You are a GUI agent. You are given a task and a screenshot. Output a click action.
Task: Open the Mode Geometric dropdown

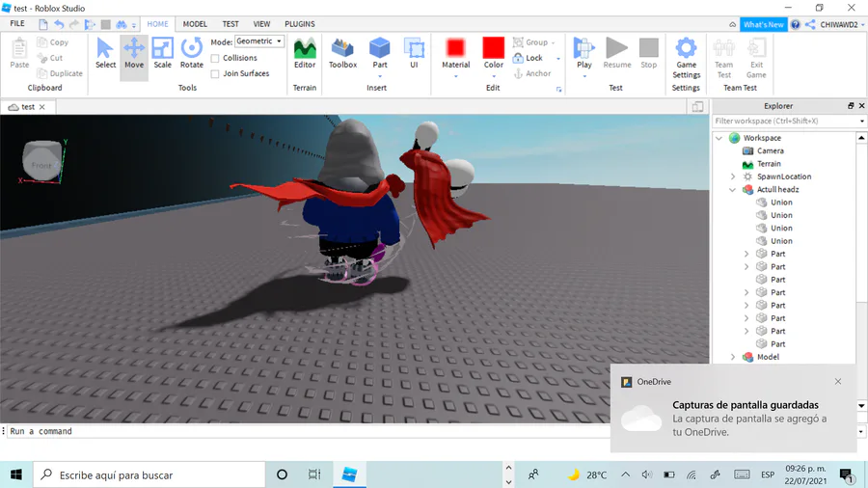(259, 41)
